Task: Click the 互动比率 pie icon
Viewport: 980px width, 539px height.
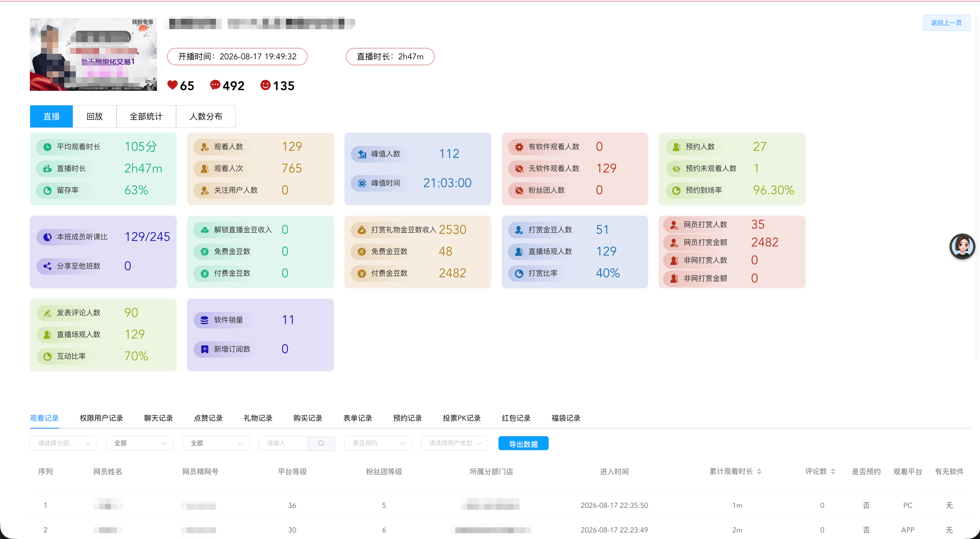Action: (47, 356)
